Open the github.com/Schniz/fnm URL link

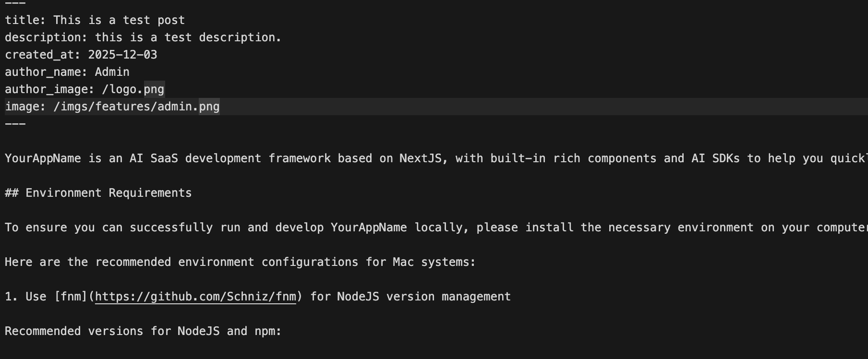click(x=195, y=297)
